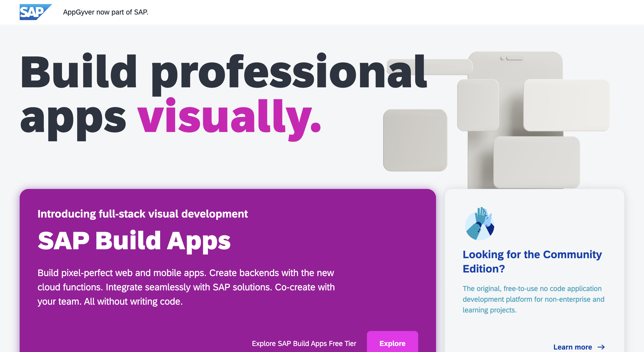
Task: Click 'Introducing full-stack visual development' subtitle
Action: point(142,214)
